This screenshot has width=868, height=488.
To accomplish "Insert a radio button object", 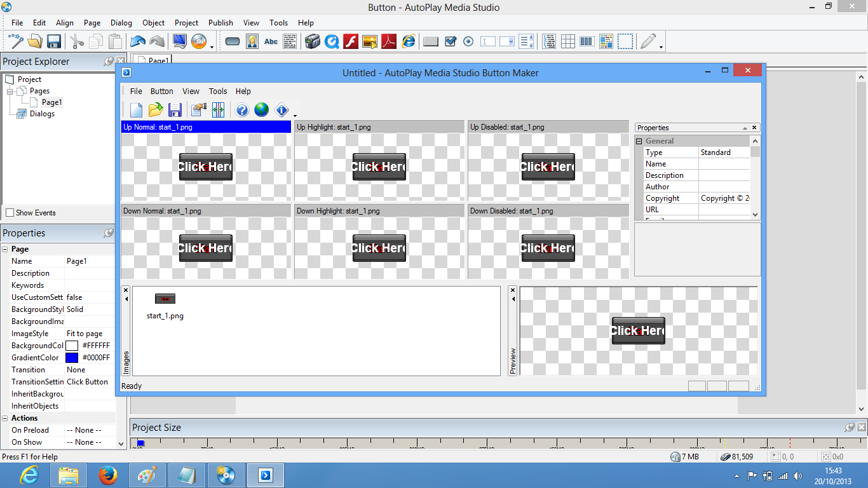I will click(x=468, y=41).
